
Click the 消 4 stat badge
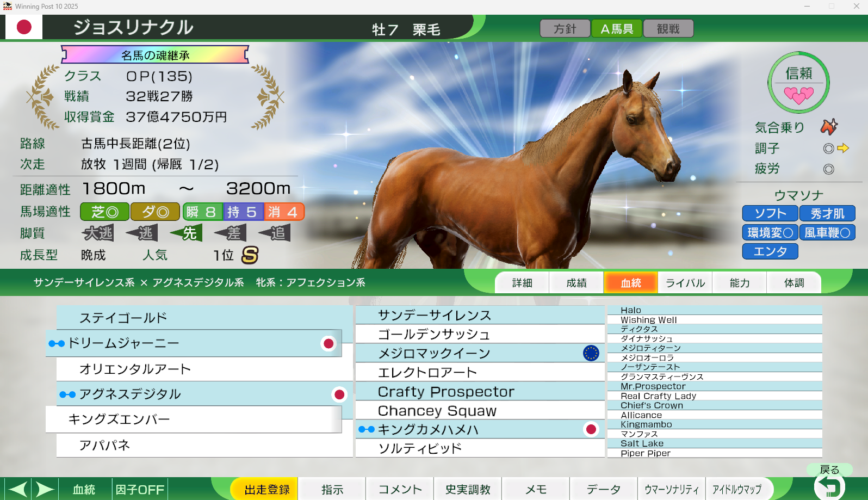click(x=284, y=212)
